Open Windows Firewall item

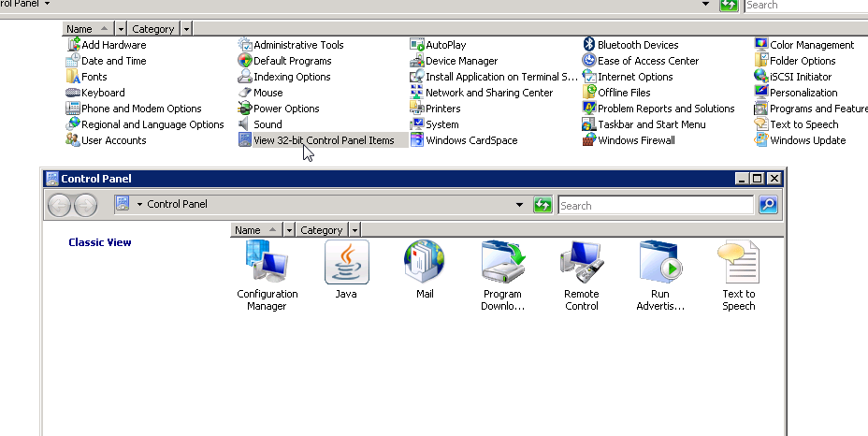[629, 140]
